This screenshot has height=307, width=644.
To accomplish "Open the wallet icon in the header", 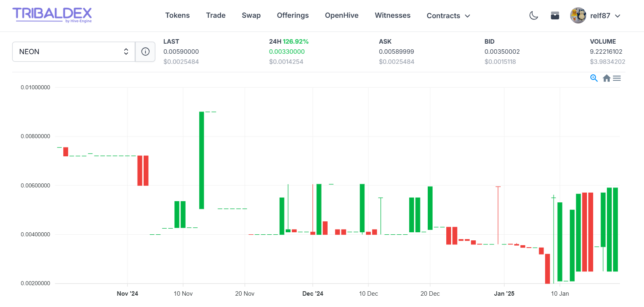I will (x=555, y=16).
